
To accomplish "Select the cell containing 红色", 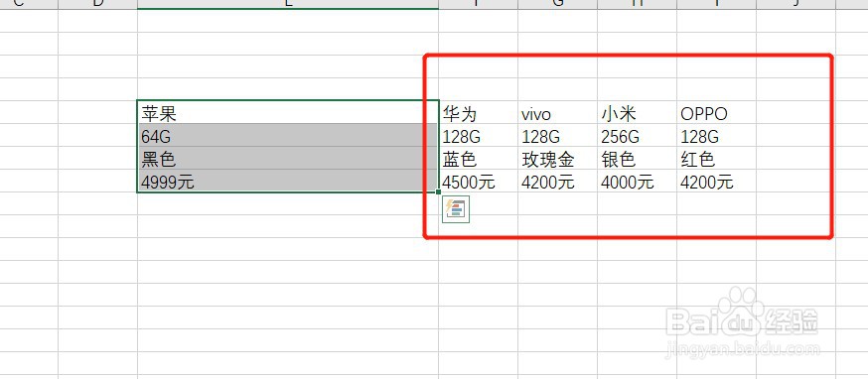I will tap(716, 158).
